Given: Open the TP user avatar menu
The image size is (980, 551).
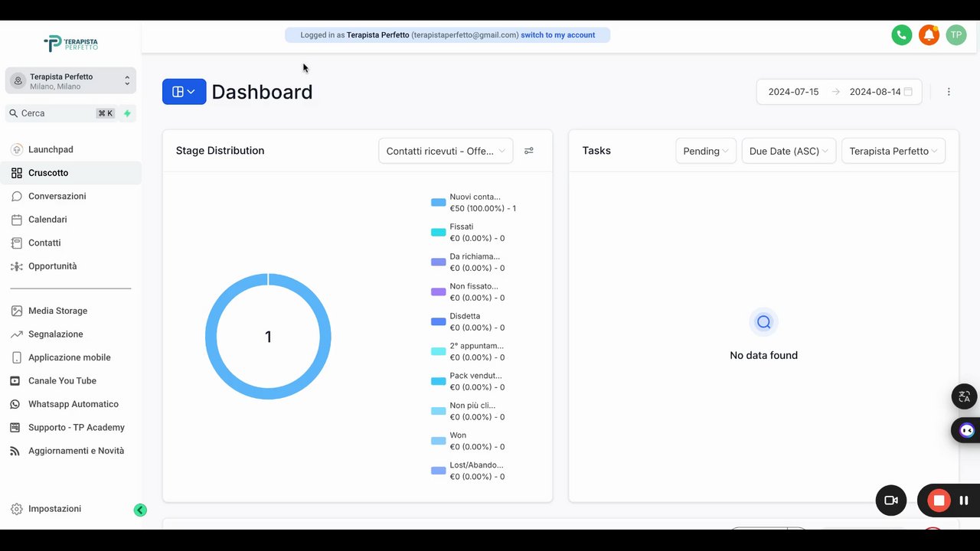Looking at the screenshot, I should (x=956, y=34).
